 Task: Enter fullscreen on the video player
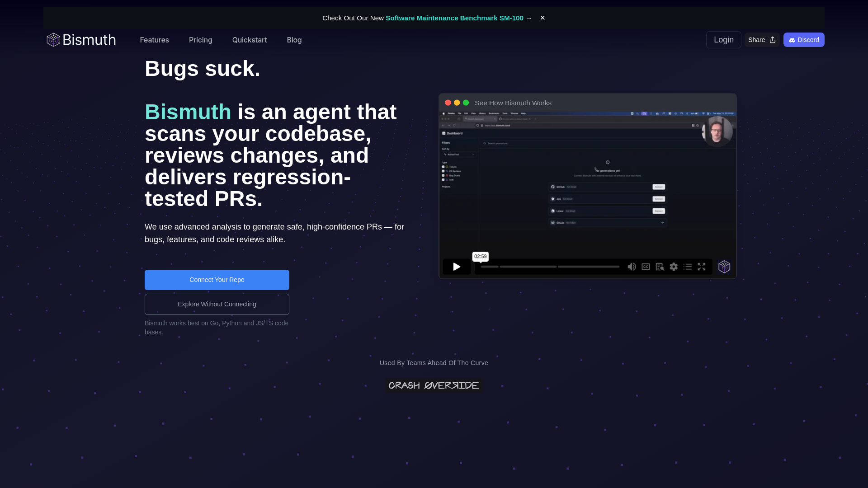click(702, 267)
